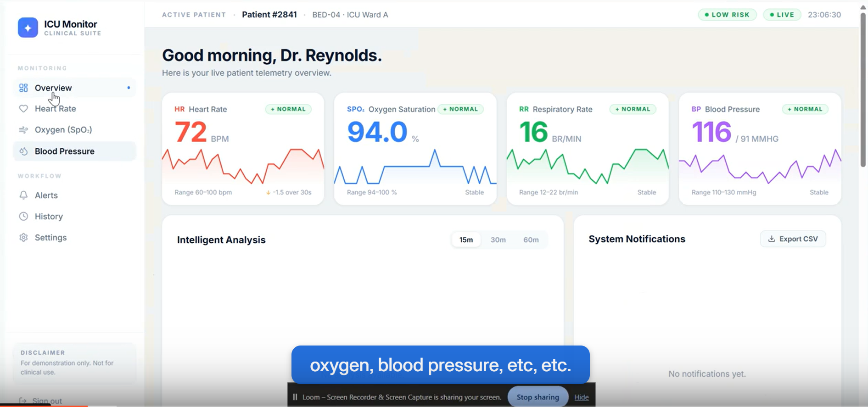Click the Hide link in Loom bar

582,397
